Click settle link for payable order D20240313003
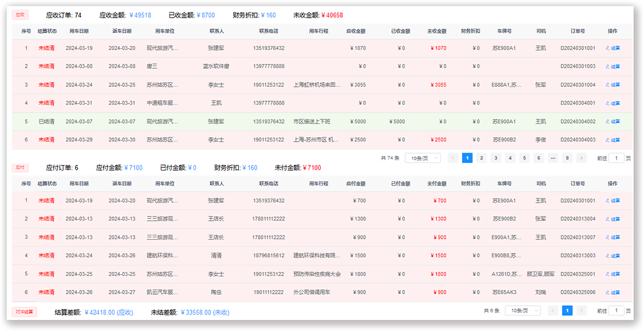Viewport: 644px width, 331px height. [x=613, y=256]
